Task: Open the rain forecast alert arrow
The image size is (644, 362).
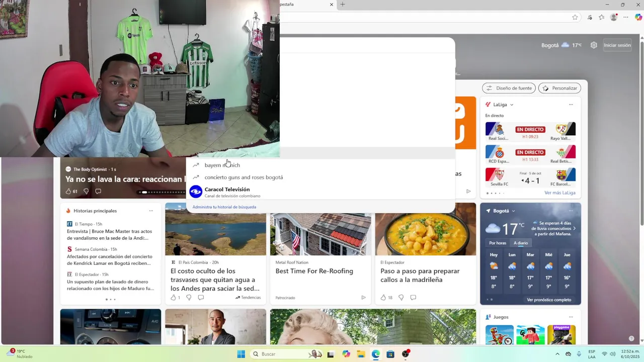Action: [x=575, y=228]
